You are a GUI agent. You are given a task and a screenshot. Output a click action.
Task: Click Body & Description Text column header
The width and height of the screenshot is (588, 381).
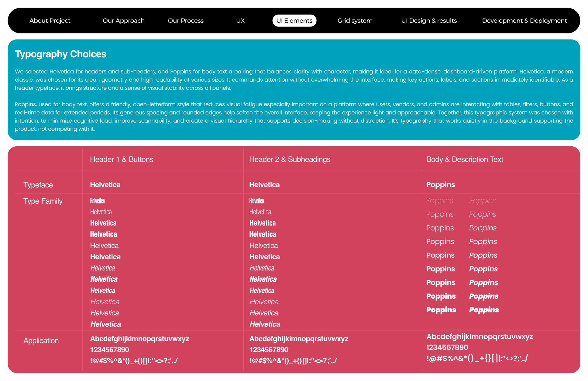(464, 159)
